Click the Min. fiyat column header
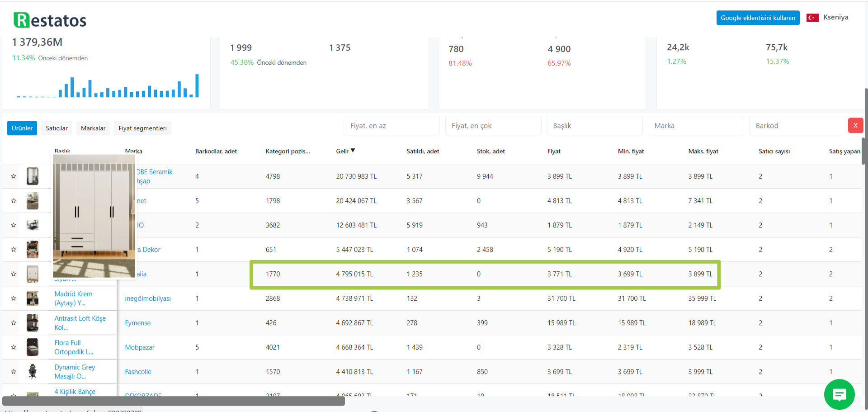This screenshot has width=868, height=412. tap(631, 151)
